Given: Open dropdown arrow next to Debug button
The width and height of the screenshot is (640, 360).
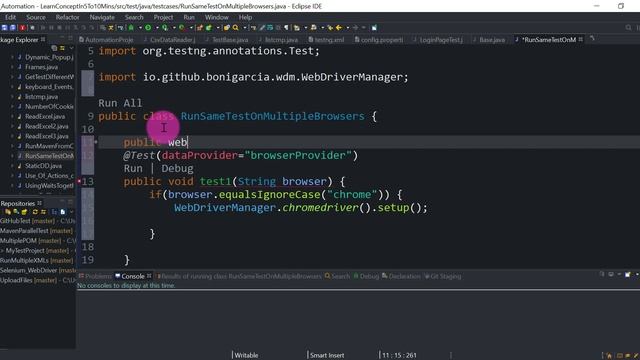Looking at the screenshot, I should 140,28.
